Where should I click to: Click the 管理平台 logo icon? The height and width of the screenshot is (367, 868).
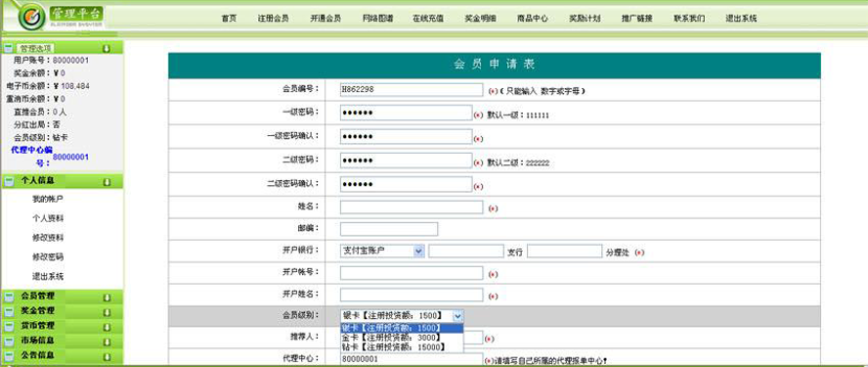[31, 18]
